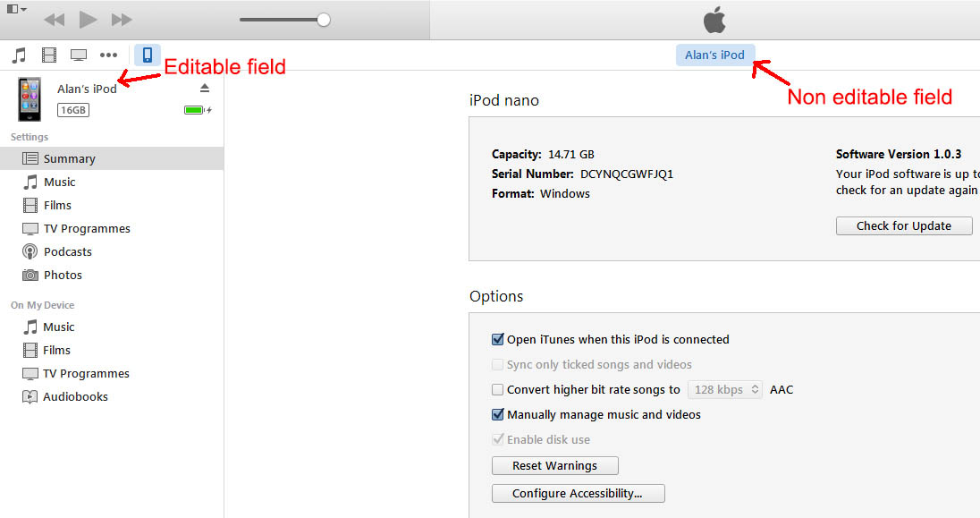Click the iPod nano device thumbnail
Image resolution: width=980 pixels, height=518 pixels.
(30, 99)
